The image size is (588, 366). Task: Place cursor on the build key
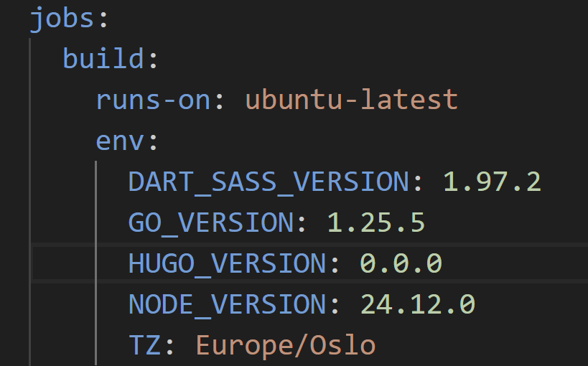[104, 58]
